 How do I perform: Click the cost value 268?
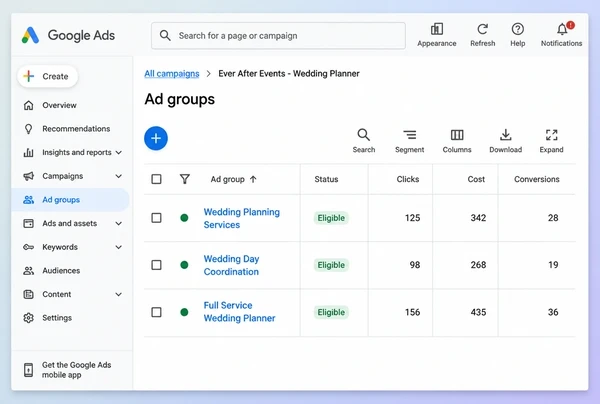478,265
